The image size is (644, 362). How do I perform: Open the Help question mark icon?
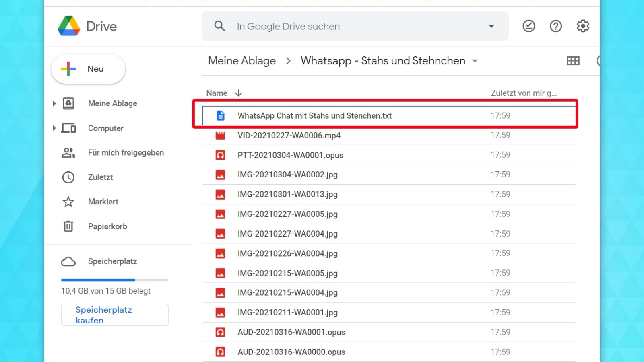(x=555, y=26)
